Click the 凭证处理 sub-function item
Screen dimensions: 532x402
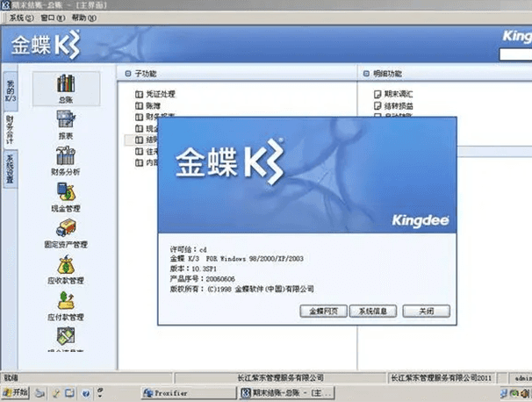[160, 93]
